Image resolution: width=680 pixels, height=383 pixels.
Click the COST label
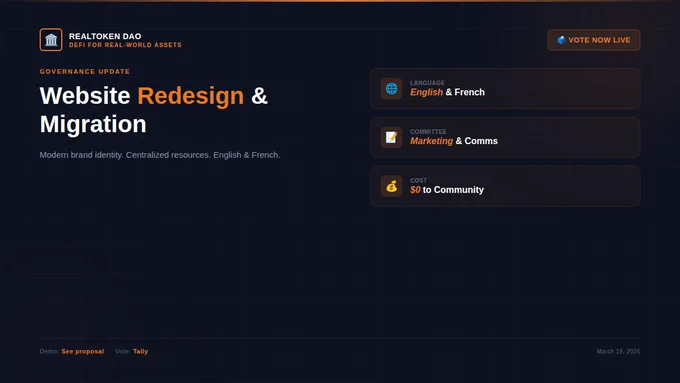418,180
